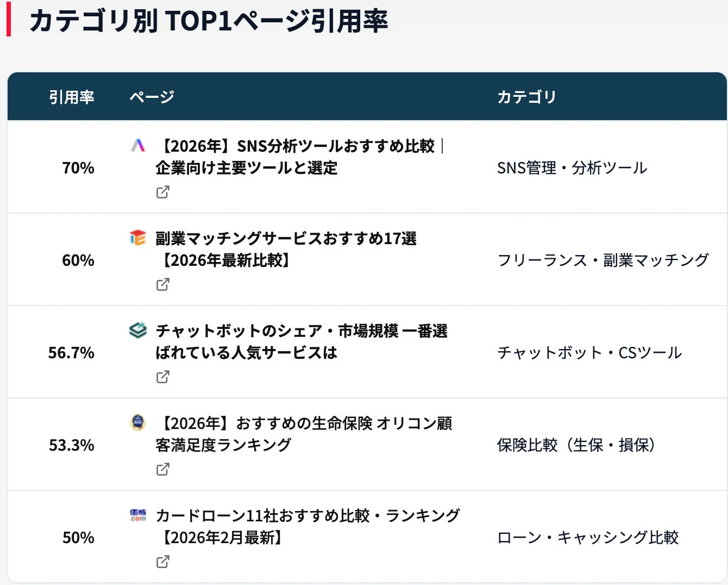Click the オリコン生命保険ランキング badge favicon
The width and height of the screenshot is (728, 585).
pos(138,423)
